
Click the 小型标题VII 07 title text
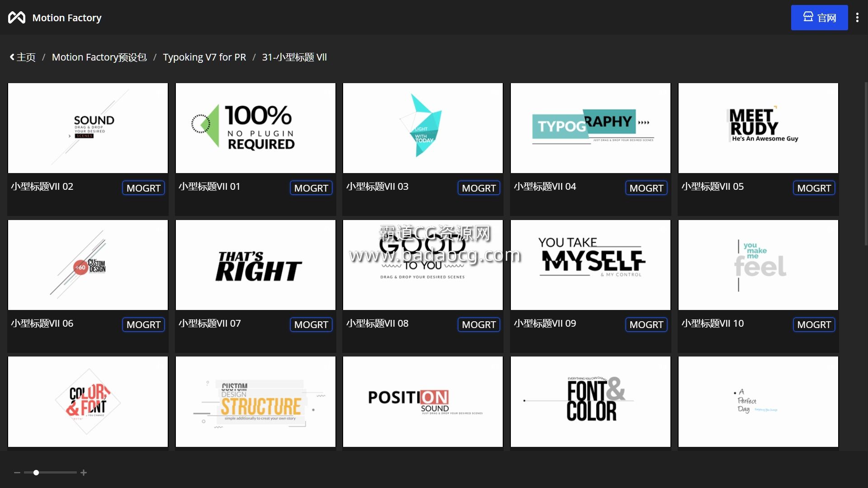[x=209, y=324]
